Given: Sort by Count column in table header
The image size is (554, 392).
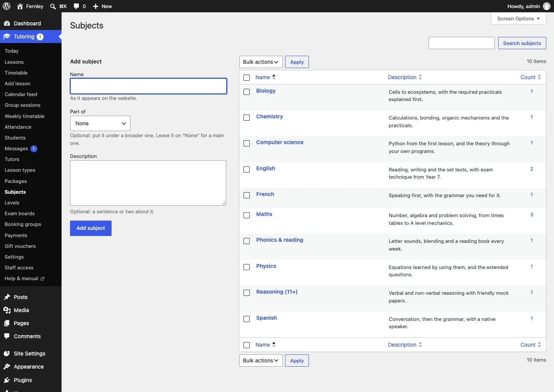Looking at the screenshot, I should (531, 77).
